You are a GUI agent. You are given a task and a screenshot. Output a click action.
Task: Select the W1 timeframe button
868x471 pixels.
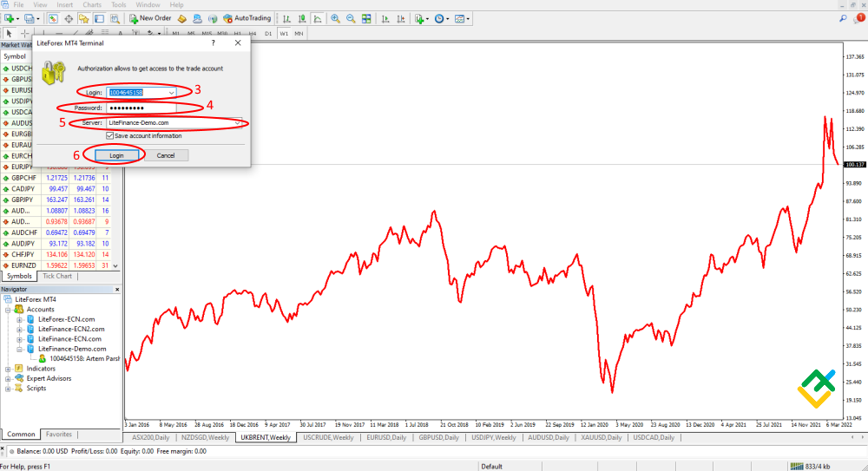point(284,34)
